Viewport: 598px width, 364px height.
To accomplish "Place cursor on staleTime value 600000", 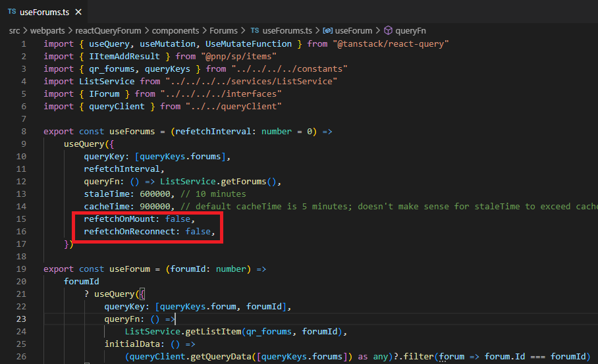I will pos(155,194).
